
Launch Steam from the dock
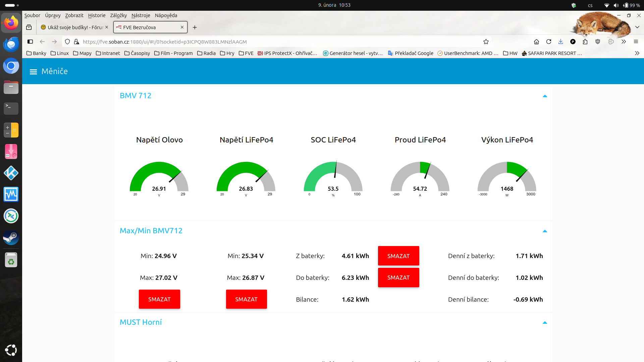coord(11,238)
